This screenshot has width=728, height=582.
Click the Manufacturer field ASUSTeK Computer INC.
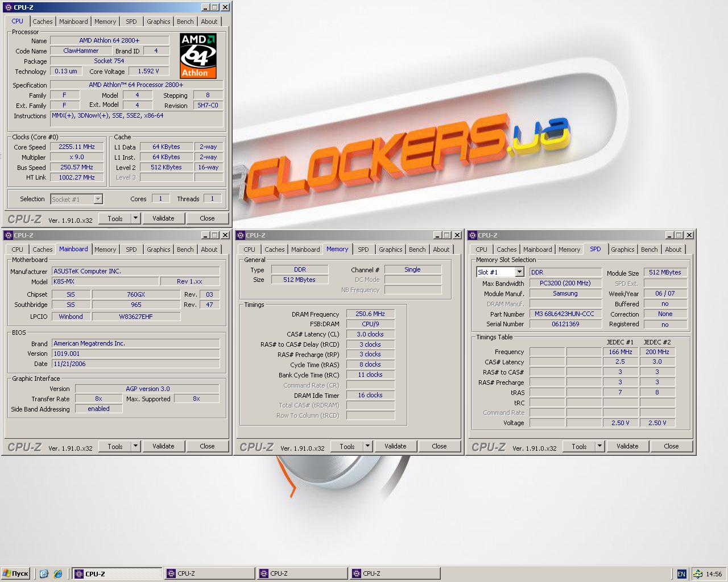(x=135, y=271)
